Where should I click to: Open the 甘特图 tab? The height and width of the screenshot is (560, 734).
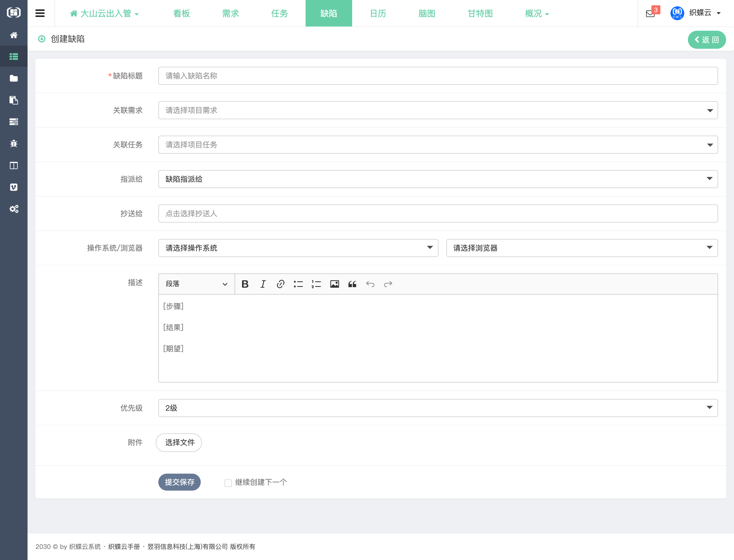pos(480,13)
